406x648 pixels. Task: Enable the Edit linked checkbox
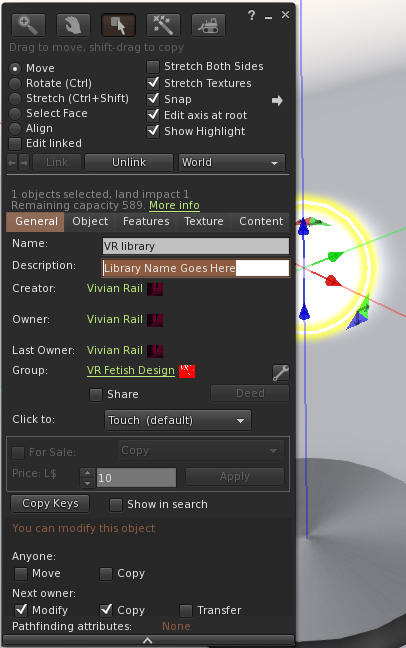tap(15, 144)
